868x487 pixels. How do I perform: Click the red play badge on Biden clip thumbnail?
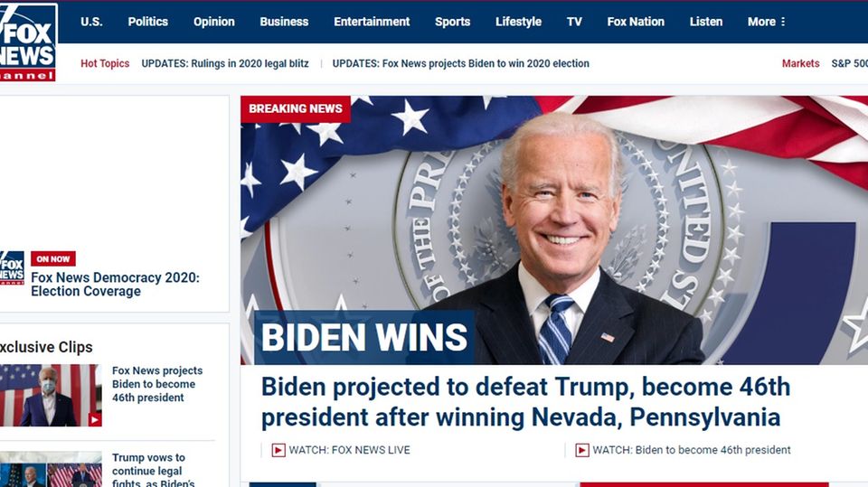(95, 419)
